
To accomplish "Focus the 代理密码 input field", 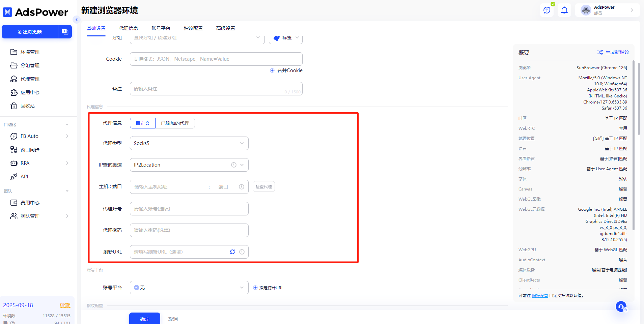I will click(x=189, y=230).
